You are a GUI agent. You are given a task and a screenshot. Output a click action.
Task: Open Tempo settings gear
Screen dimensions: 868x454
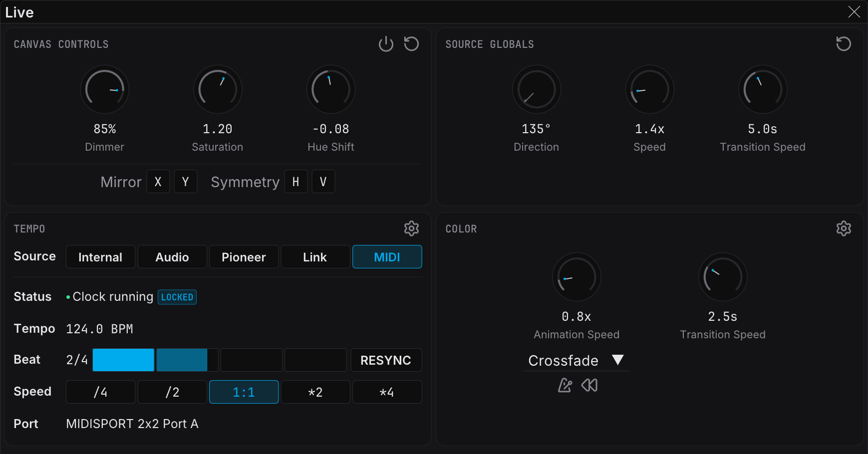tap(411, 228)
